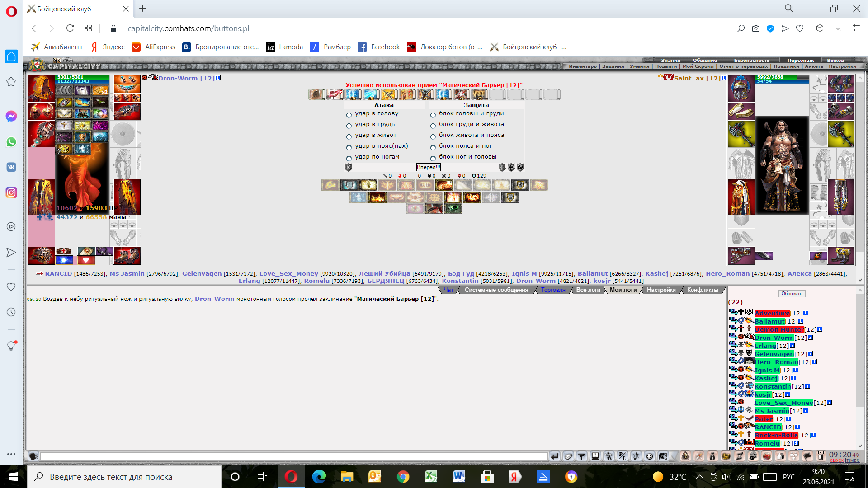Click the send-message enter arrow icon
Viewport: 868px width, 488px height.
pos(555,456)
